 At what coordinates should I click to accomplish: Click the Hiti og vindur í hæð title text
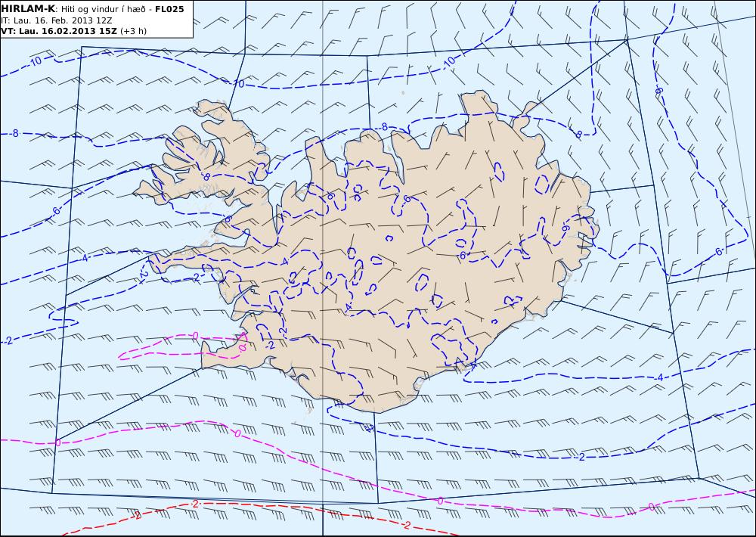[x=102, y=10]
